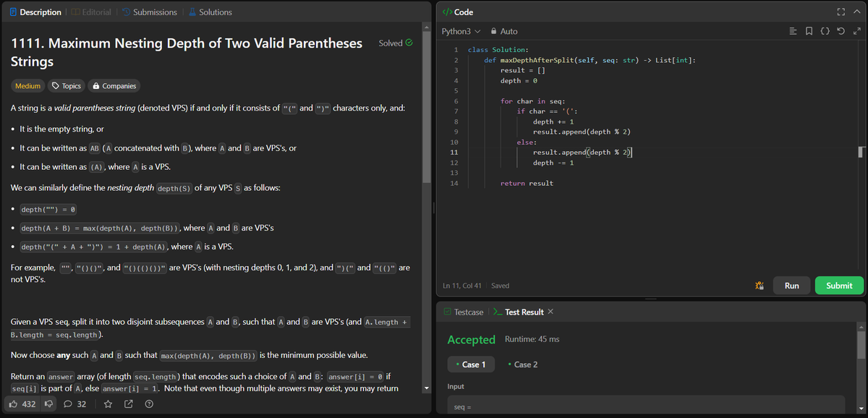Click the 'depth = 0' code line

pos(519,80)
